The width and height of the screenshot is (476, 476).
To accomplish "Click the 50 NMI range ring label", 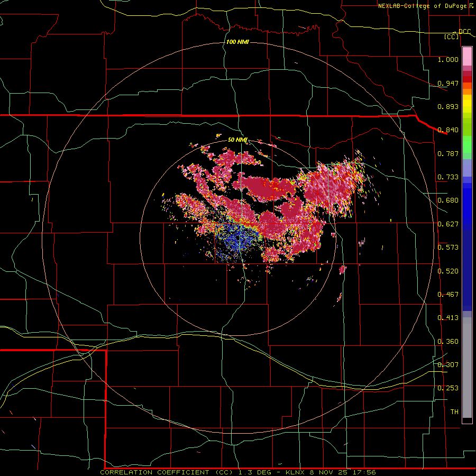I will pyautogui.click(x=237, y=140).
